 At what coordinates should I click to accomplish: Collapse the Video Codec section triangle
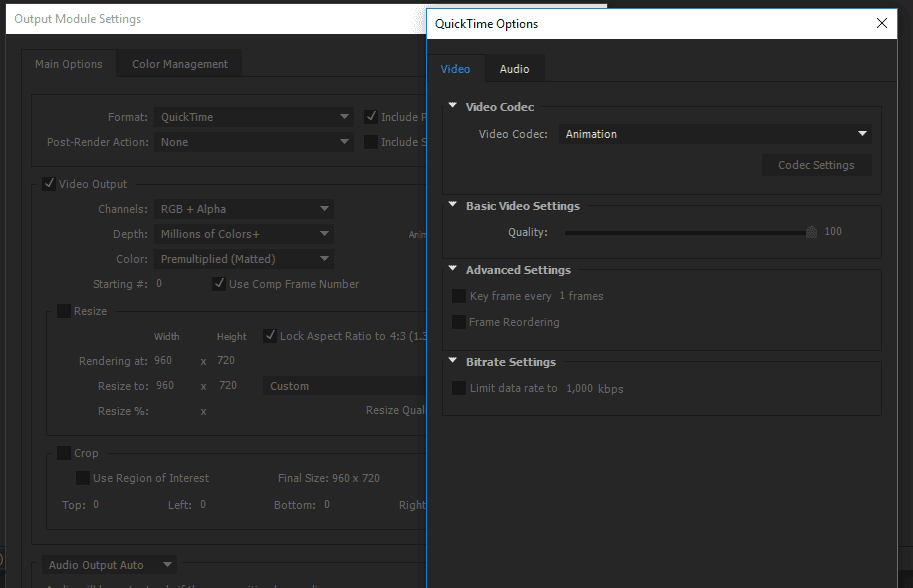pos(453,106)
